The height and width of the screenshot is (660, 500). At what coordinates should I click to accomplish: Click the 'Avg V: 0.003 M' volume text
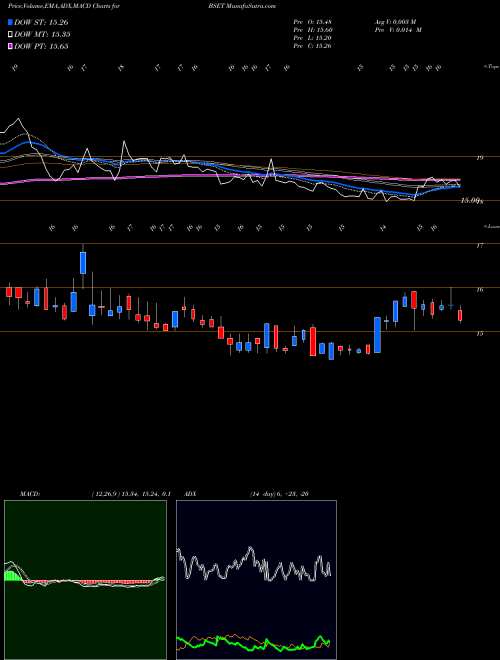click(395, 22)
